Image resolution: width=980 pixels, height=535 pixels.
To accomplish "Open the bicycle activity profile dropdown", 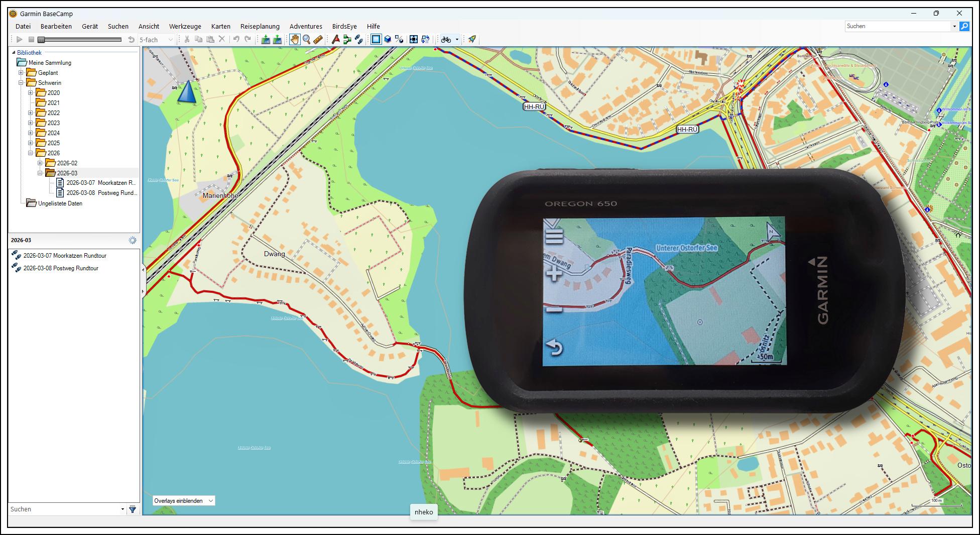I will coord(456,40).
